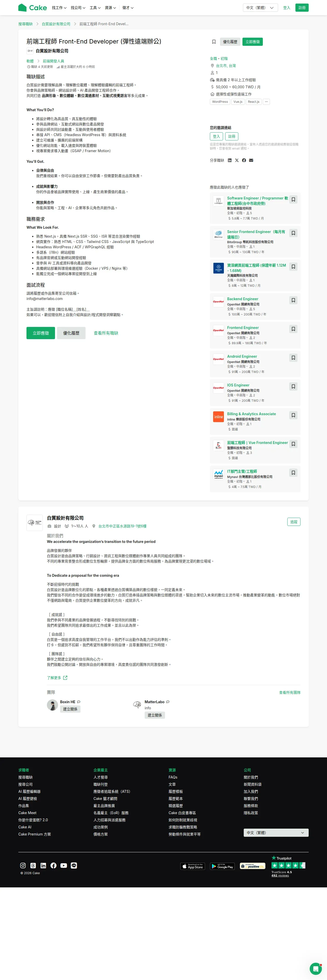
Task: Open Cake's LinkedIn from the footer
Action: pyautogui.click(x=43, y=866)
